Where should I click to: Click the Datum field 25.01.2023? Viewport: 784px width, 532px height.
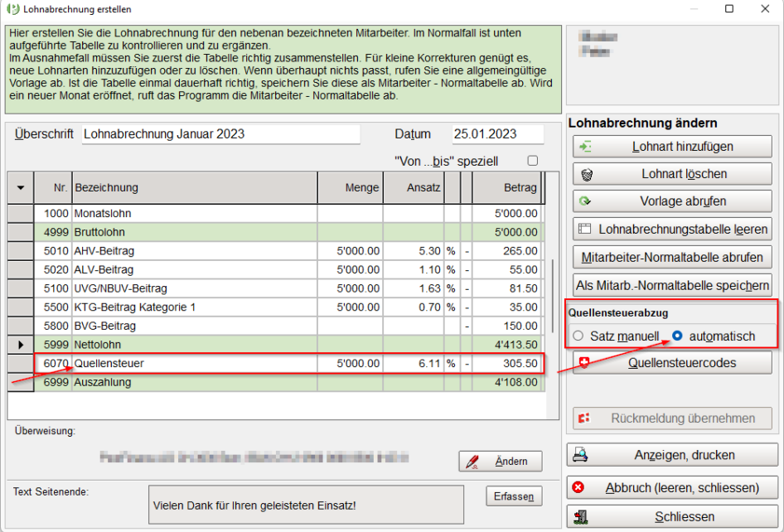click(497, 134)
